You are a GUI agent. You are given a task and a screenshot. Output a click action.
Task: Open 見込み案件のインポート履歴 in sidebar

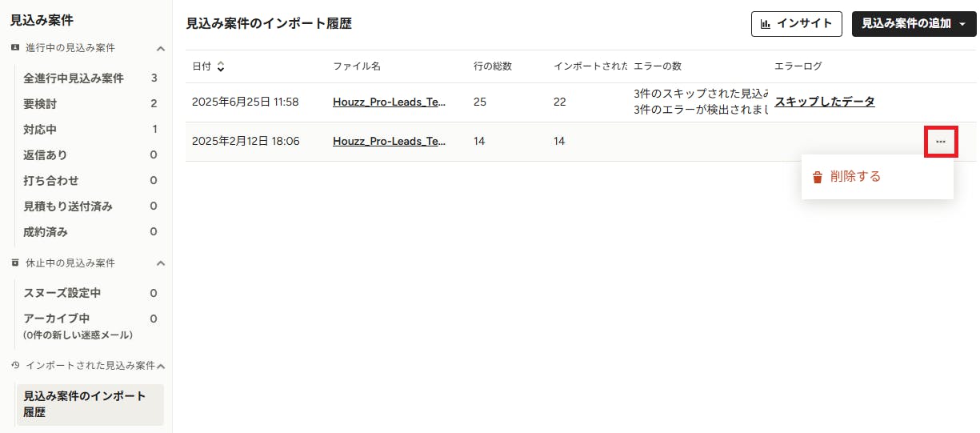[x=85, y=404]
